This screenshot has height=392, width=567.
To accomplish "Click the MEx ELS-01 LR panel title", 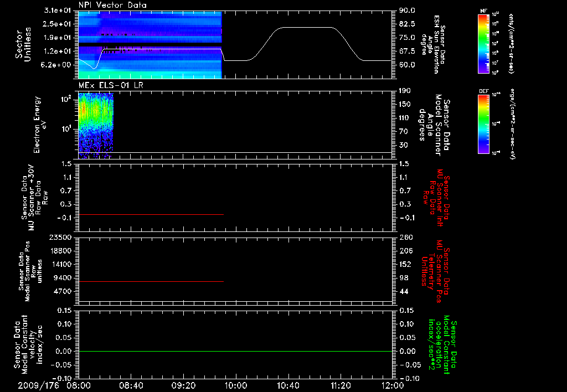I will pos(111,85).
